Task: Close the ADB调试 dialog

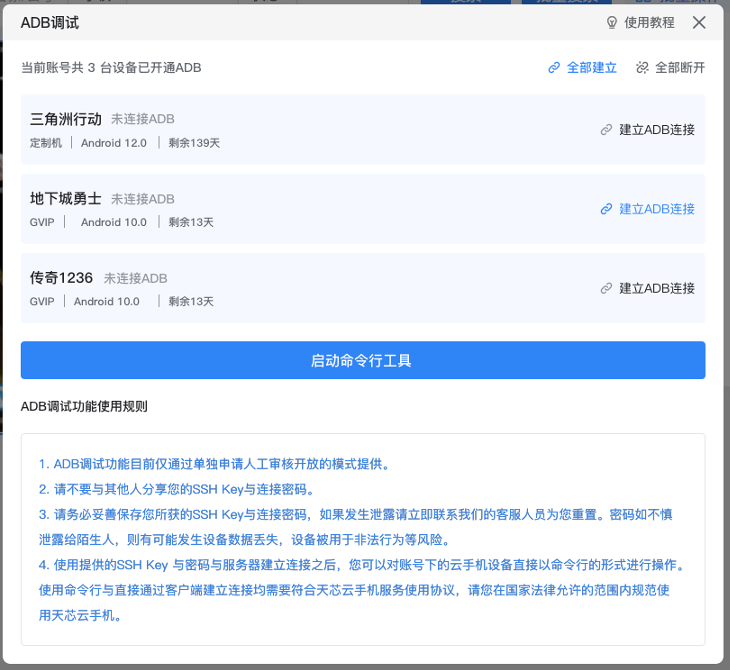Action: [699, 23]
